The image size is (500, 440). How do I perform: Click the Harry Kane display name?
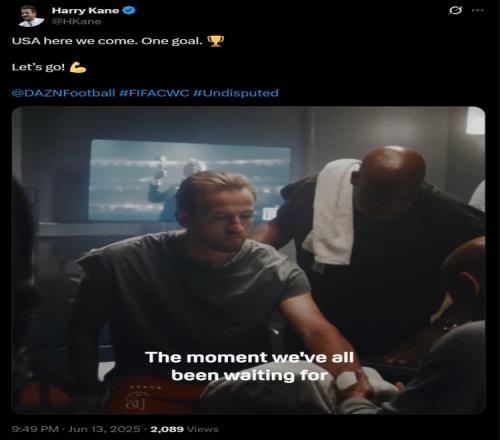(85, 11)
